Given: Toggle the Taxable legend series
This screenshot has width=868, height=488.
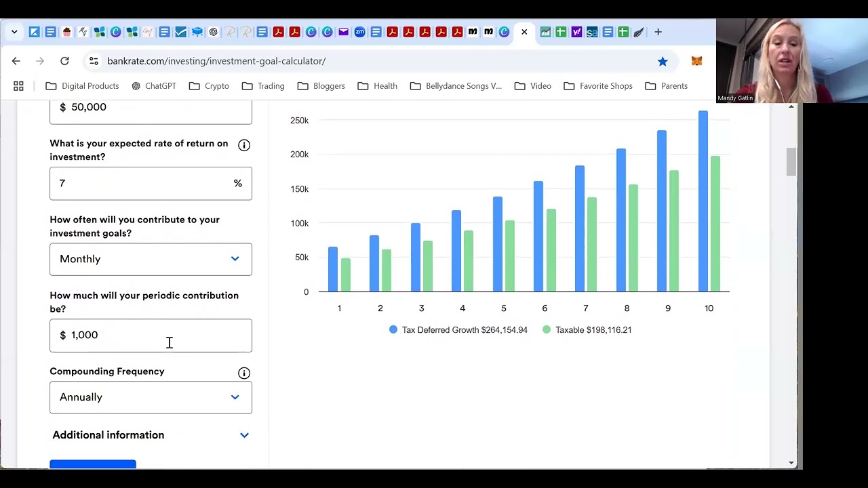Looking at the screenshot, I should pyautogui.click(x=587, y=330).
